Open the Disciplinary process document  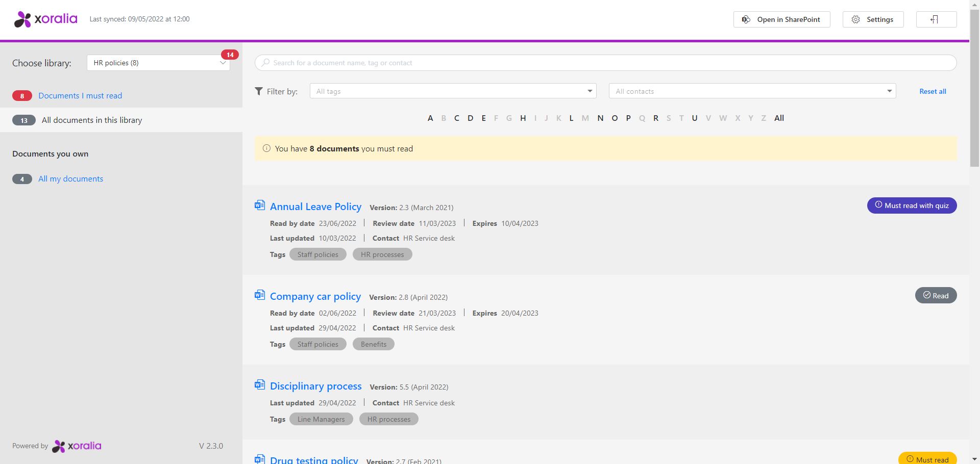(x=315, y=386)
